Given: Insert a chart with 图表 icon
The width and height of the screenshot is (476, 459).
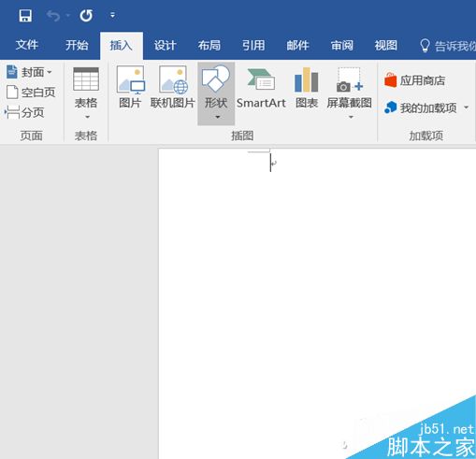Looking at the screenshot, I should (307, 87).
